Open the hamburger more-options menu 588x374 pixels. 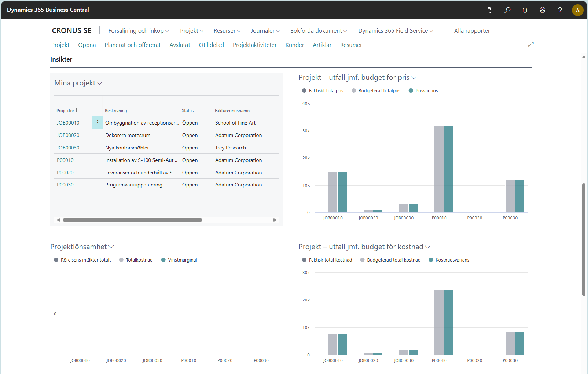pyautogui.click(x=514, y=30)
